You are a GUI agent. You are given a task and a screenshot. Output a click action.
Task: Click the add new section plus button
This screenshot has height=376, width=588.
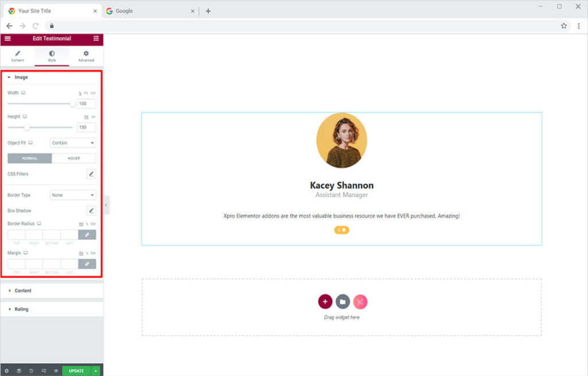tap(325, 301)
